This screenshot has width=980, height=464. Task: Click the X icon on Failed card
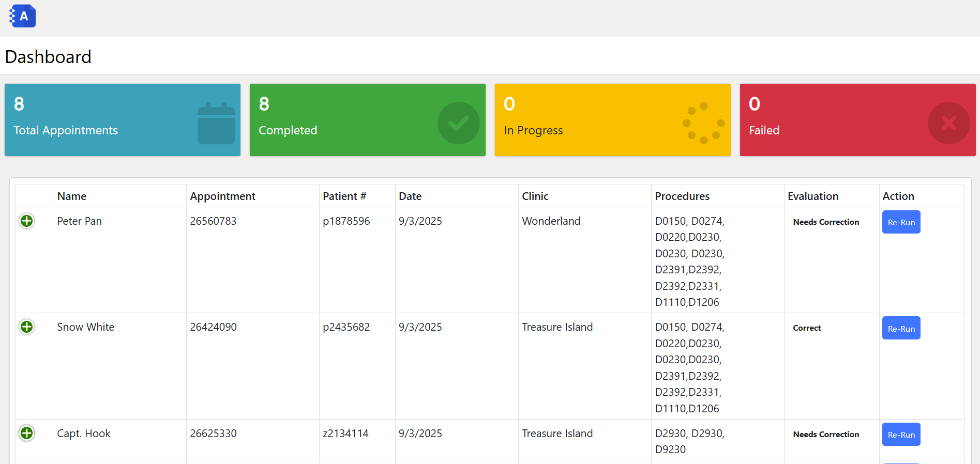point(948,123)
